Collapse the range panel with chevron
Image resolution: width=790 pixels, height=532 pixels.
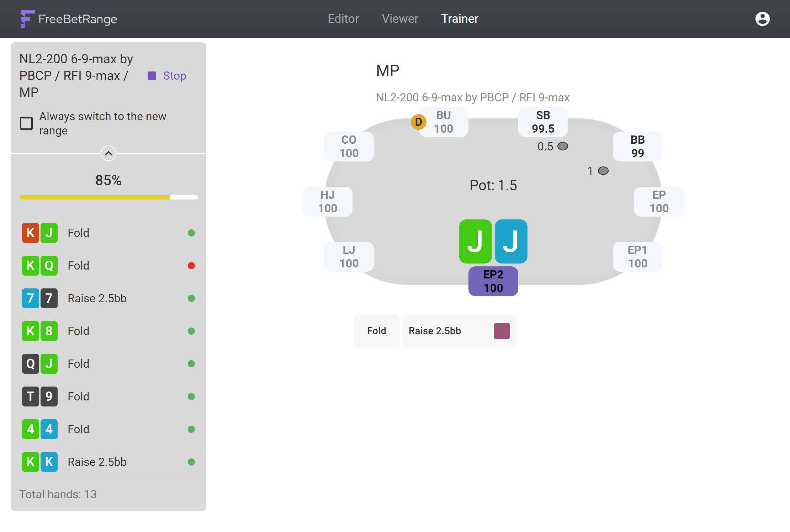(x=108, y=153)
